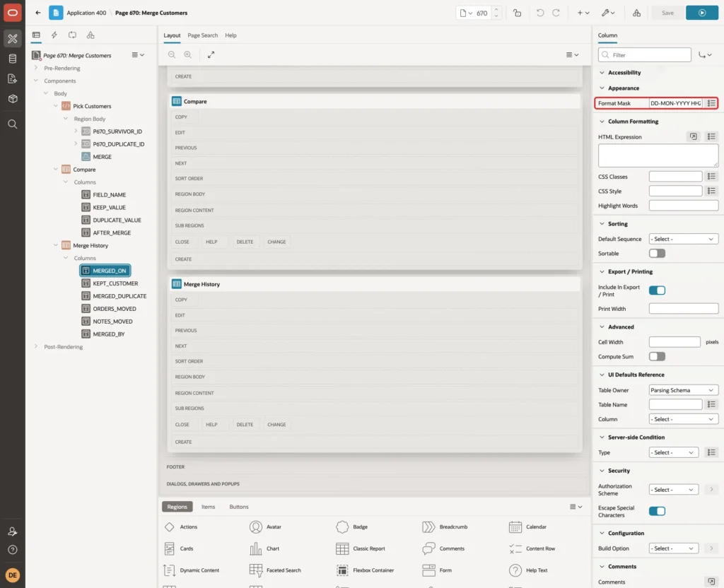
Task: Select the Buttons gallery tab
Action: point(239,507)
